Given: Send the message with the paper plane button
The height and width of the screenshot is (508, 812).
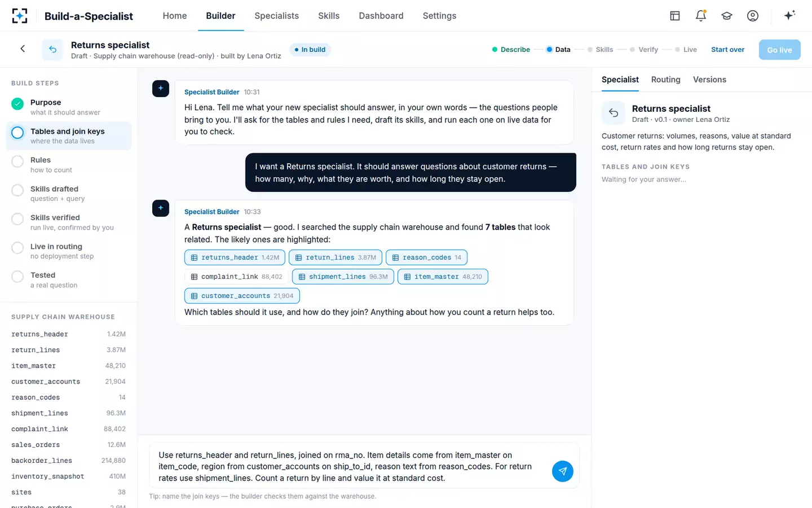Looking at the screenshot, I should (x=562, y=471).
